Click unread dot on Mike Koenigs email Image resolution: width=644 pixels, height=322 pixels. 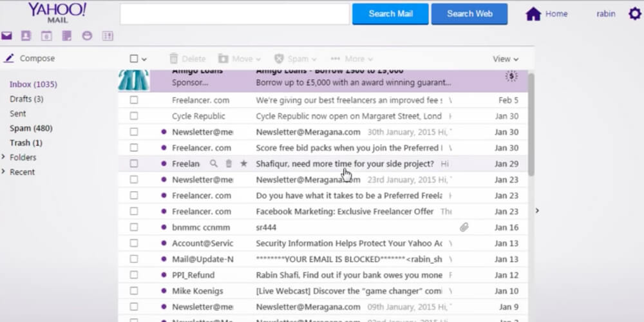pos(164,291)
